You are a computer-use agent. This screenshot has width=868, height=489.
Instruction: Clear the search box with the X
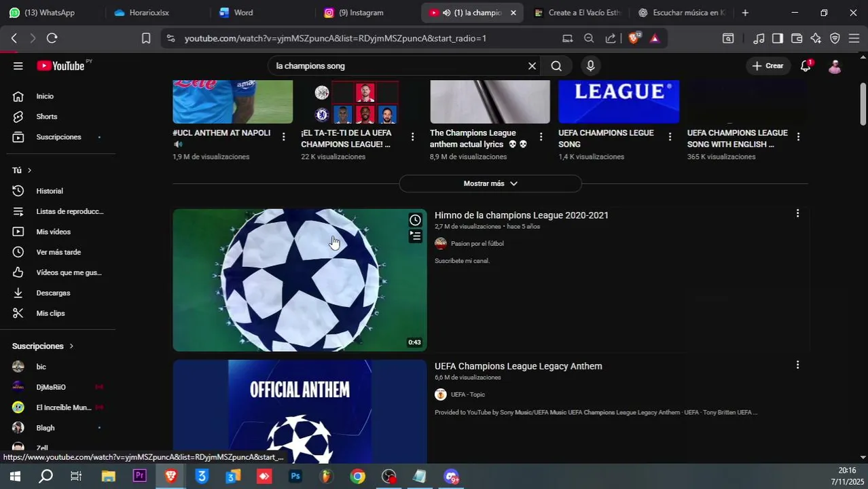tap(532, 66)
